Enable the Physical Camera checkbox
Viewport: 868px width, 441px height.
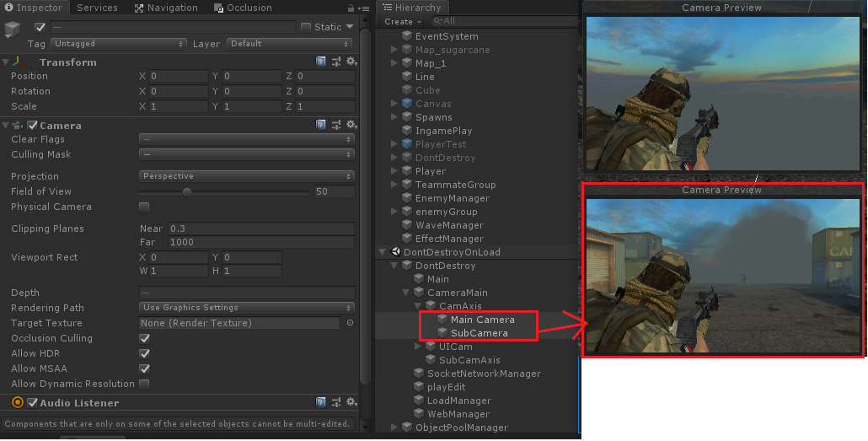click(144, 207)
